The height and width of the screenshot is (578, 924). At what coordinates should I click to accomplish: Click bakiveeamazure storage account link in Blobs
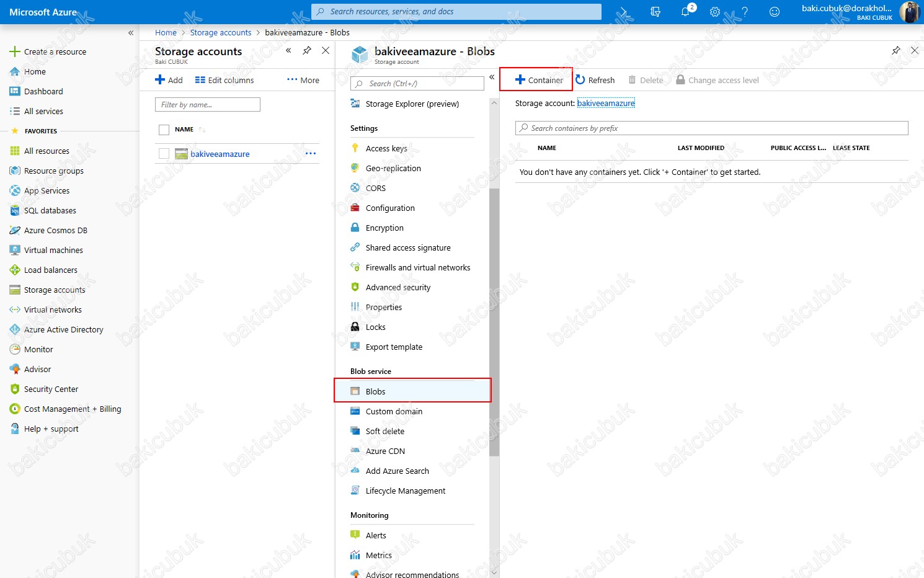pos(606,103)
